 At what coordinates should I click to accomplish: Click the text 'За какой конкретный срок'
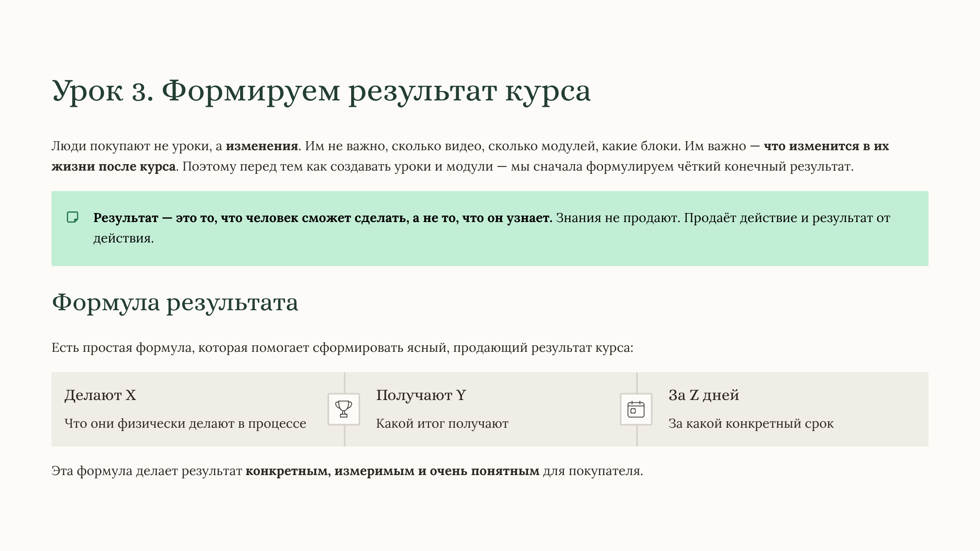click(x=751, y=424)
